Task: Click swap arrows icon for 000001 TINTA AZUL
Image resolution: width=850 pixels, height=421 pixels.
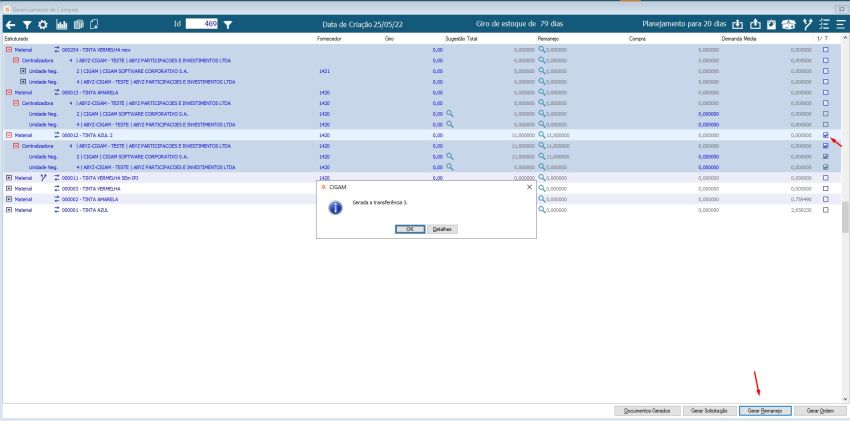Action: tap(57, 210)
